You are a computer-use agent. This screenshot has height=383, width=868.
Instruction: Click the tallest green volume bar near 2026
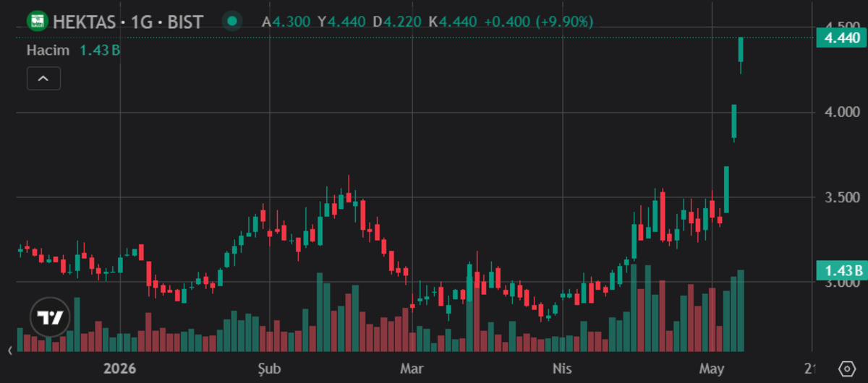77,324
